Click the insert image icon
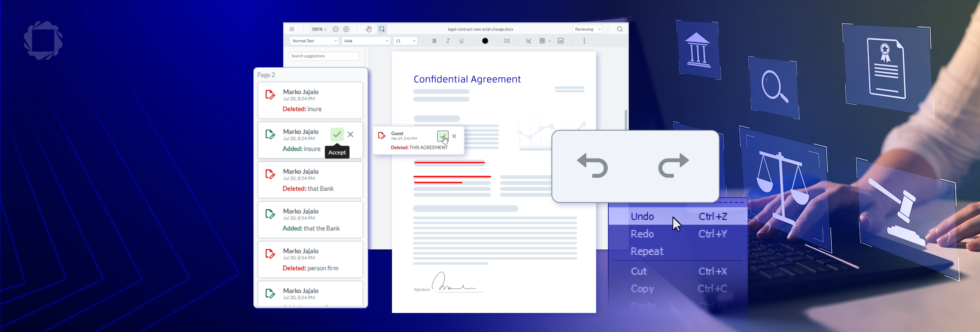 [x=561, y=41]
